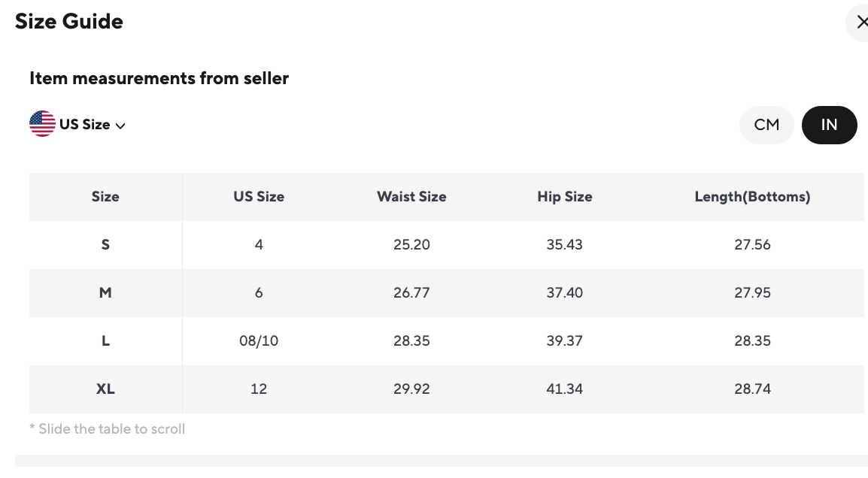Click the Size column header

(x=105, y=197)
